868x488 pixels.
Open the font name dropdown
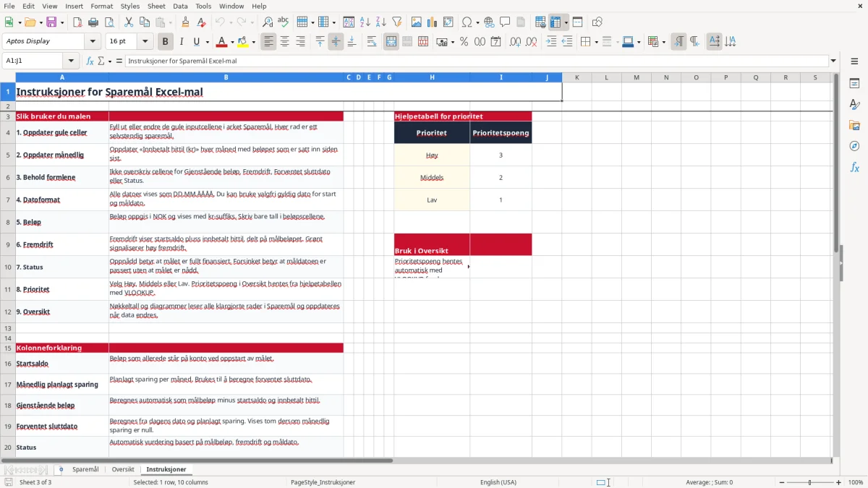[x=93, y=42]
